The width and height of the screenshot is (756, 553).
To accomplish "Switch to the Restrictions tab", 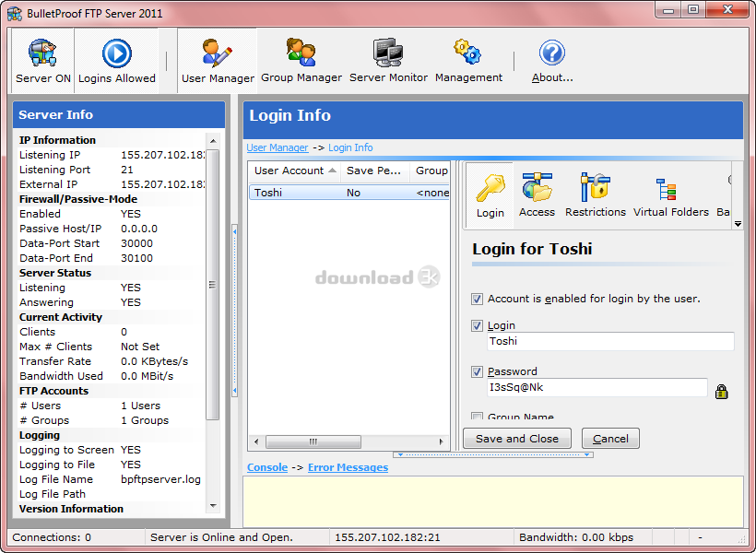I will [595, 195].
